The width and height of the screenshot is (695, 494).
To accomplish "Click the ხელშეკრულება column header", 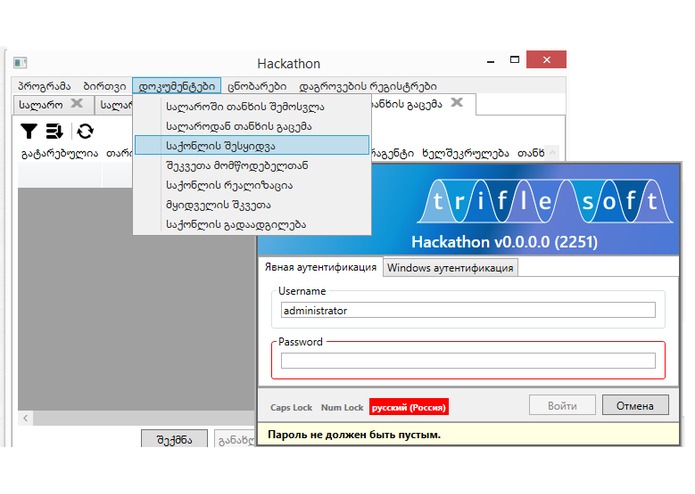I will click(x=465, y=153).
